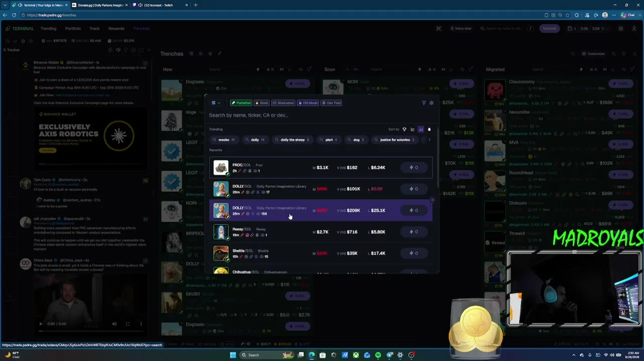
Task: Select trending search term dolly the sheep
Action: click(x=293, y=140)
